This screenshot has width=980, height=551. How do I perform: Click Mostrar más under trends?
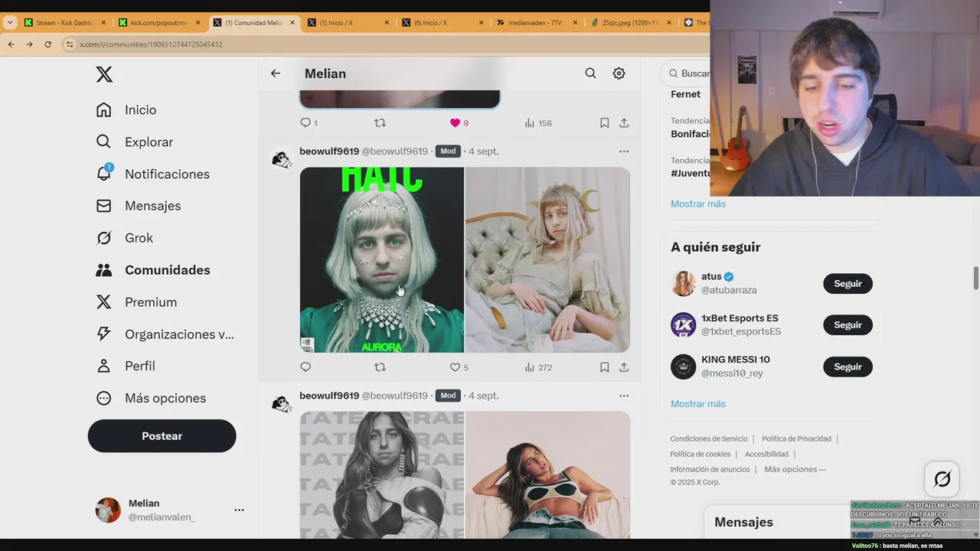(698, 204)
